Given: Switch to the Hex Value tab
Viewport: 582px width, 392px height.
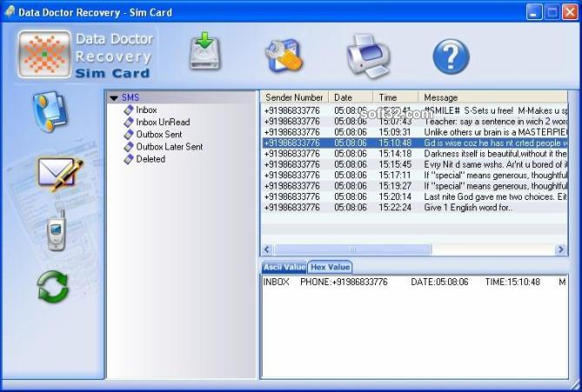Looking at the screenshot, I should [330, 267].
